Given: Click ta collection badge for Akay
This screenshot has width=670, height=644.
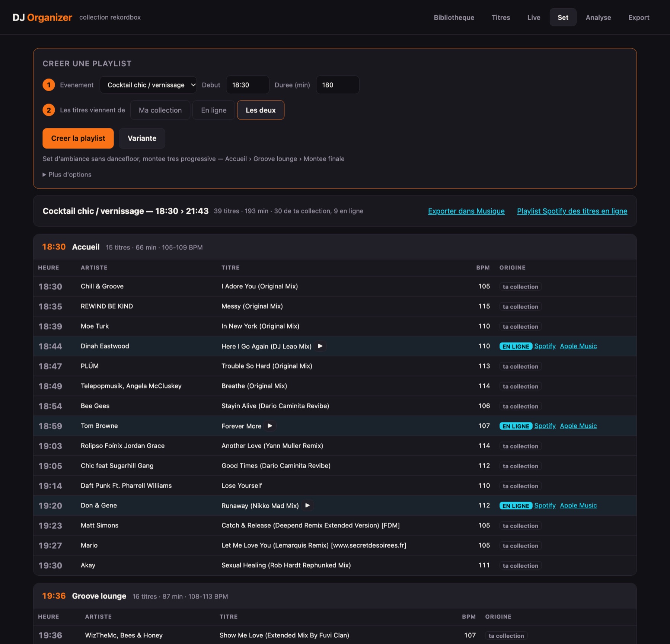Looking at the screenshot, I should pyautogui.click(x=520, y=566).
